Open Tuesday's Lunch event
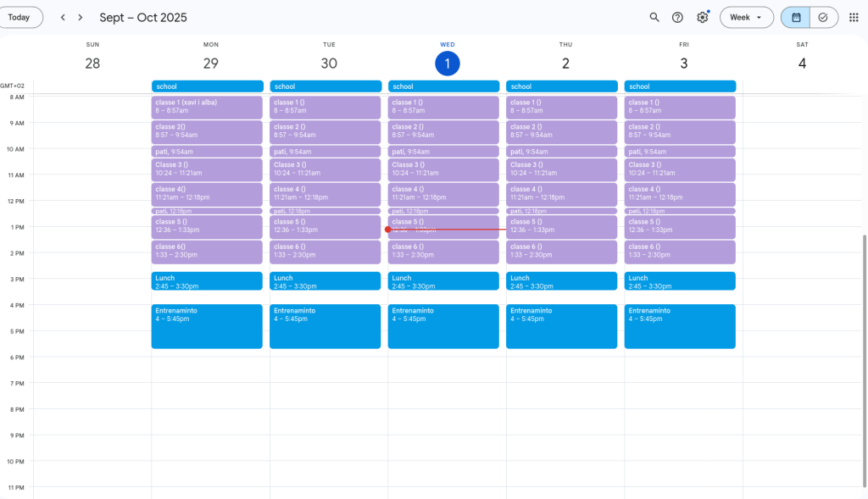 [325, 281]
